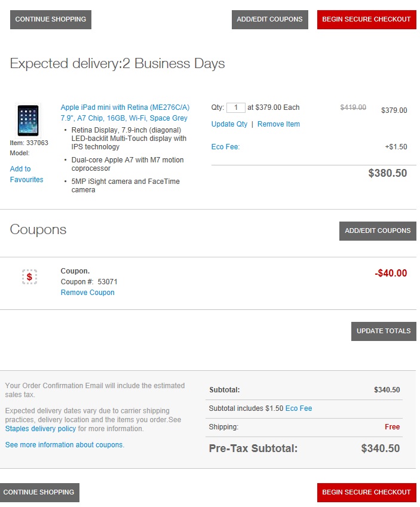Click the top Continue Shopping button

coord(51,19)
